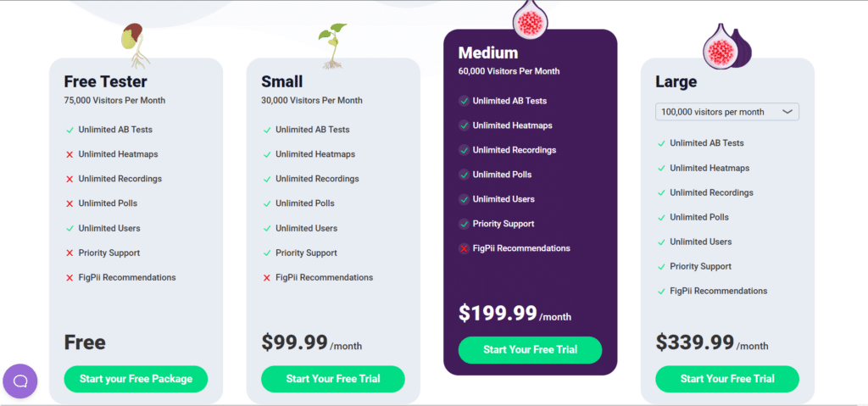
Task: Click red X beside Free Tester Unlimited Heatmaps
Action: [70, 154]
